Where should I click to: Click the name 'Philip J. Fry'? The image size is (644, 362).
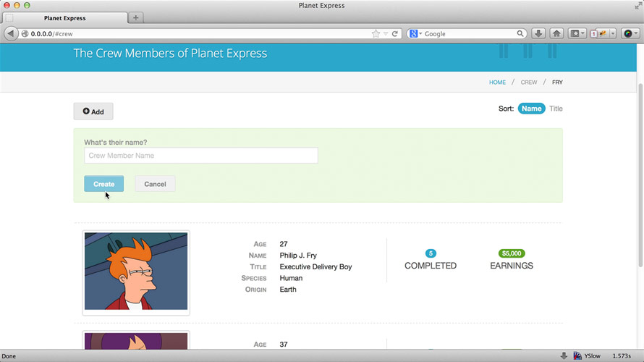click(298, 255)
